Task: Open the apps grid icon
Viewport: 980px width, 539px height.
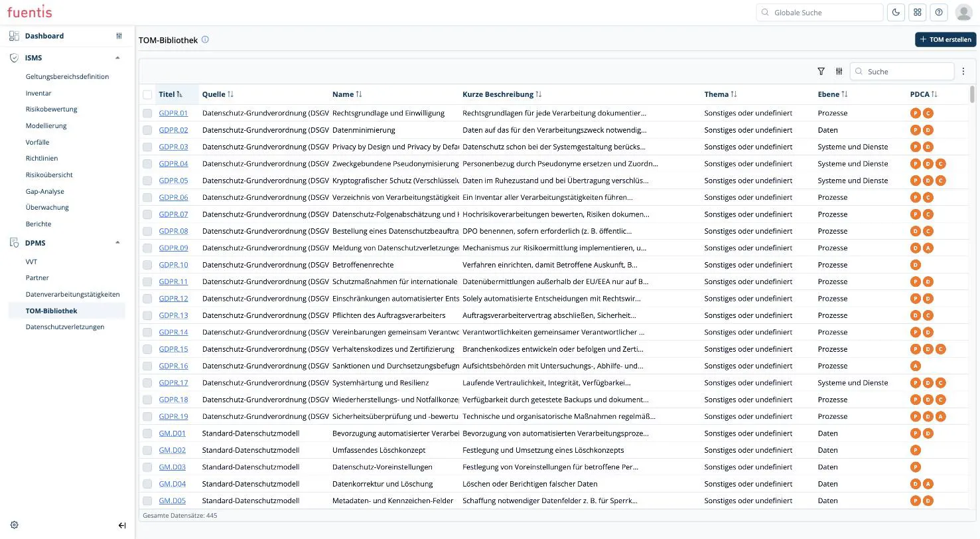Action: coord(918,12)
